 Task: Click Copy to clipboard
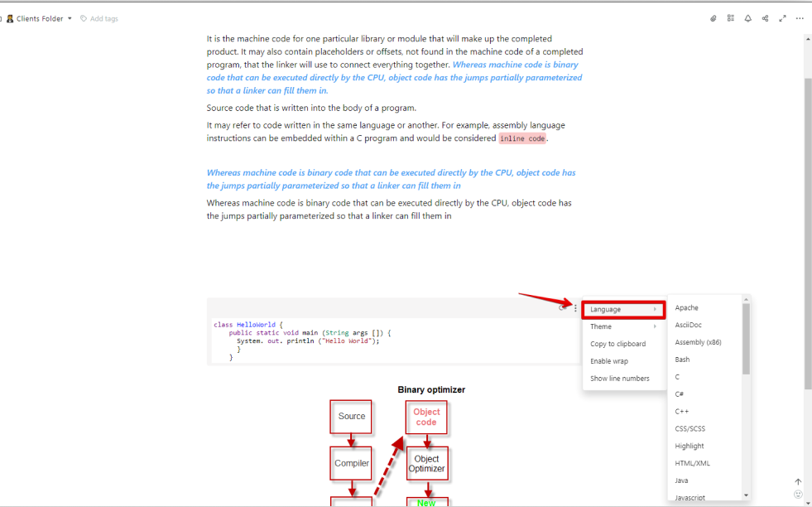pyautogui.click(x=617, y=344)
